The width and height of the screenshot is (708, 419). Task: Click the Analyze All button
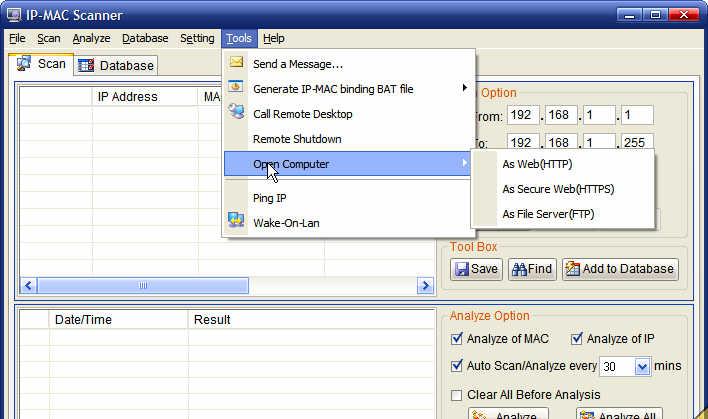(x=620, y=414)
